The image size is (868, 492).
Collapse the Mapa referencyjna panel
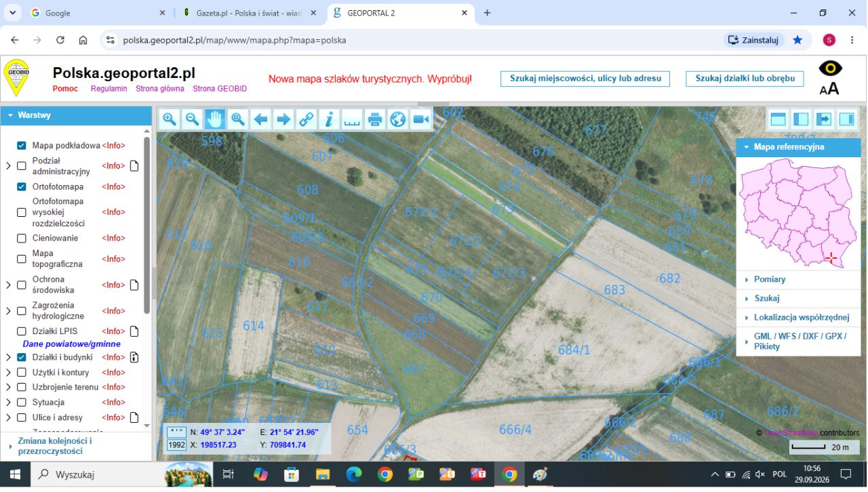798,146
